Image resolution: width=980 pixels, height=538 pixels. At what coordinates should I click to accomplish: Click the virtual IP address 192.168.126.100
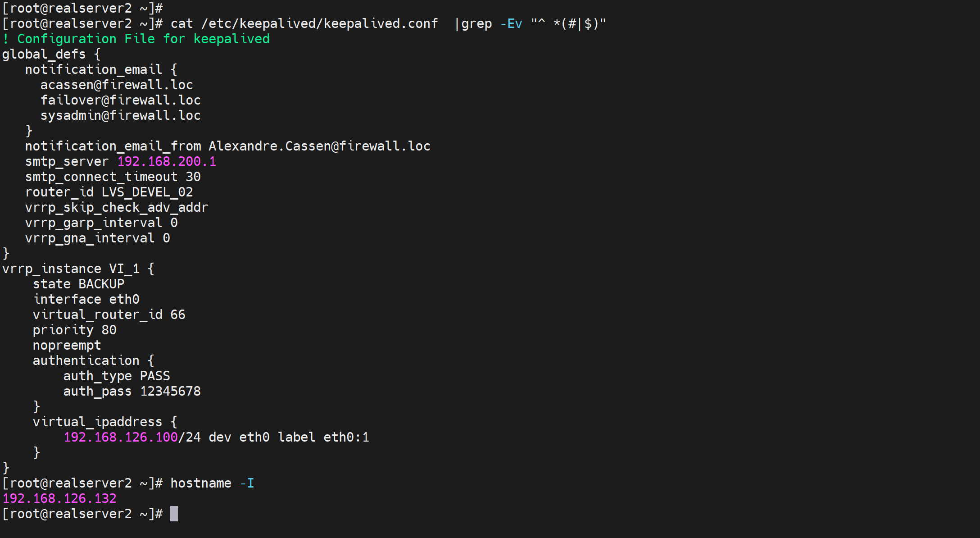[121, 437]
